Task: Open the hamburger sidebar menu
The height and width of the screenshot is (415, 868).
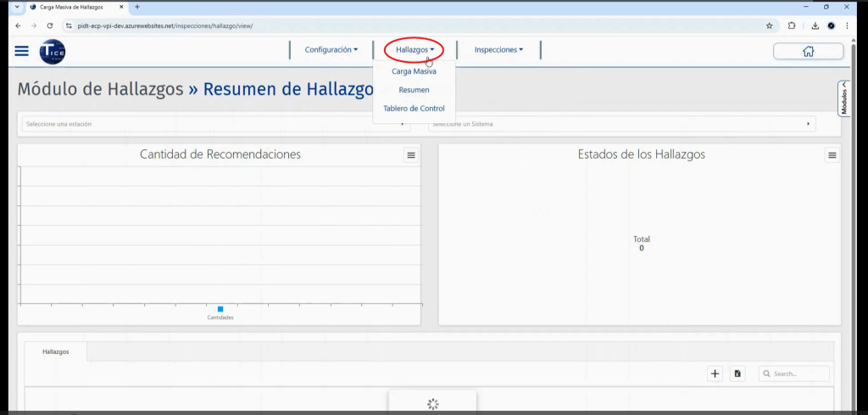Action: (x=22, y=50)
